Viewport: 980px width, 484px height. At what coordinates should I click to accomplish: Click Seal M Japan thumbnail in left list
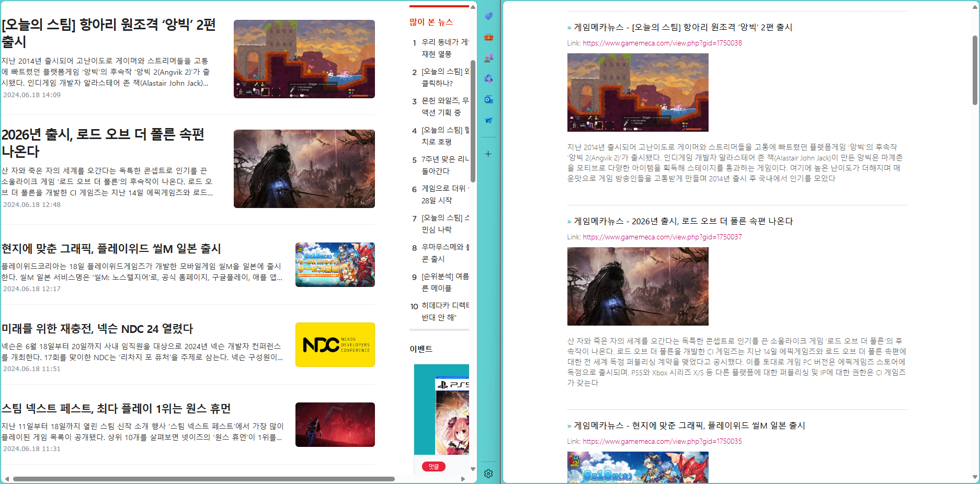[335, 264]
